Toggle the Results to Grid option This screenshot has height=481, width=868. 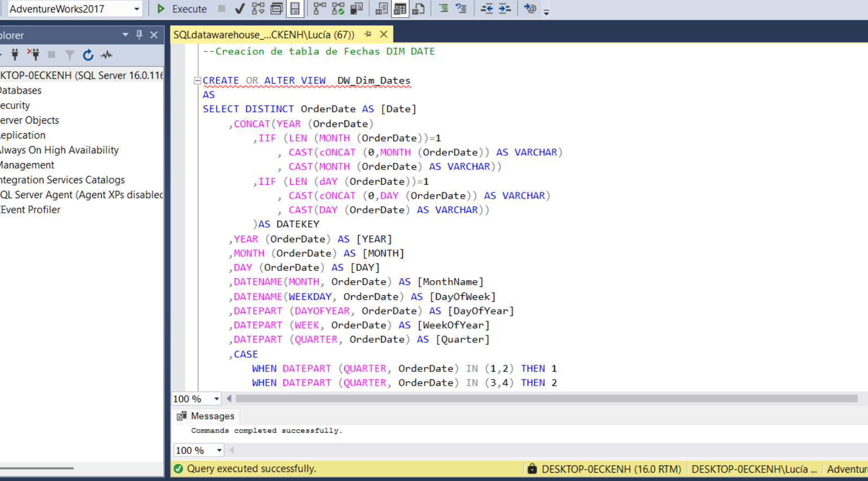tap(399, 8)
